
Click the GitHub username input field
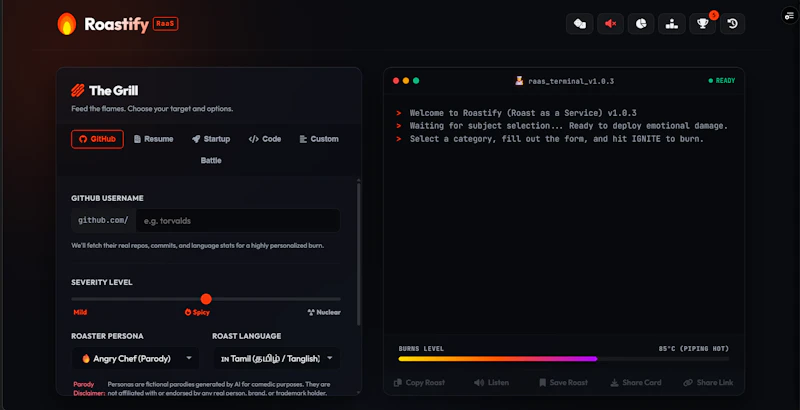[238, 221]
